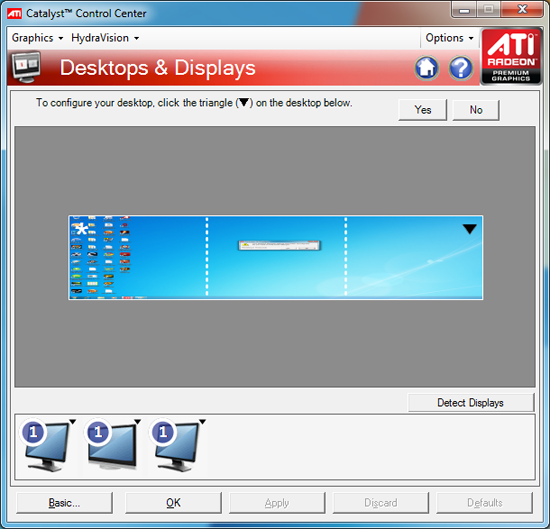Click the Desktops & Displays monitor icon
Viewport: 550px width, 529px height.
[26, 67]
